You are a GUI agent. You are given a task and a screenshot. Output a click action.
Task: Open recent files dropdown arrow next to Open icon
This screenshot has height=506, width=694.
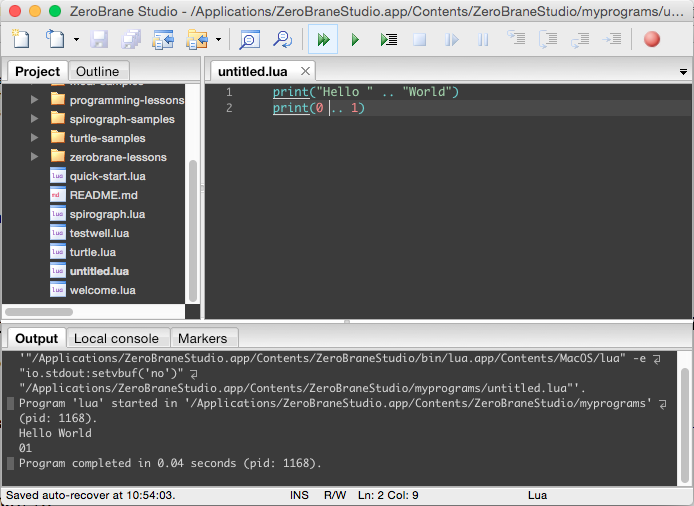(x=76, y=40)
